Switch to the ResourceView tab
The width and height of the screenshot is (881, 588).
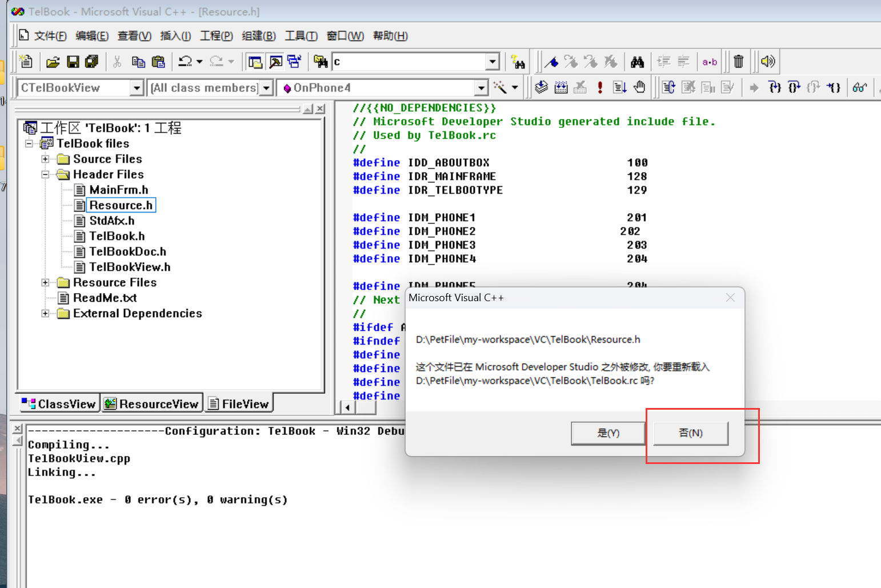(152, 404)
